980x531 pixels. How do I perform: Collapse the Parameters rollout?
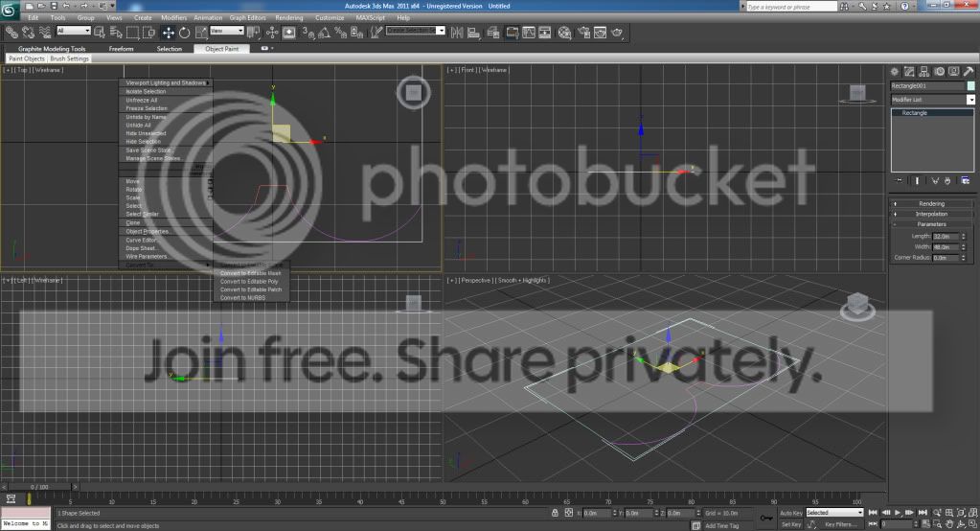pyautogui.click(x=931, y=224)
